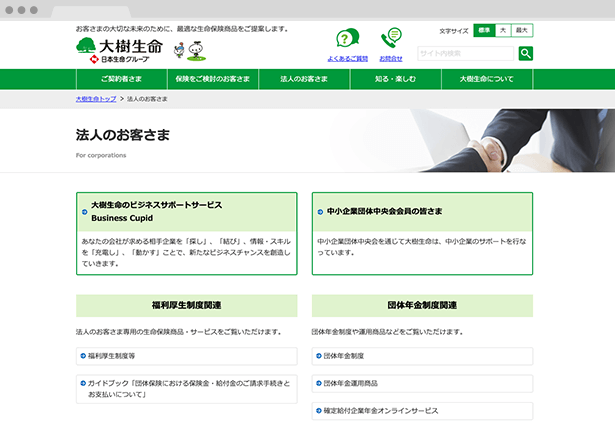Click the mascot characters image
This screenshot has width=615, height=435.
pyautogui.click(x=190, y=51)
